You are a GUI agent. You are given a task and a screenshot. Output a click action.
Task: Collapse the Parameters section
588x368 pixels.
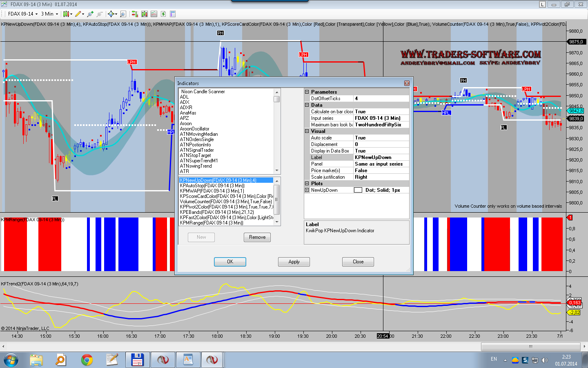click(307, 92)
